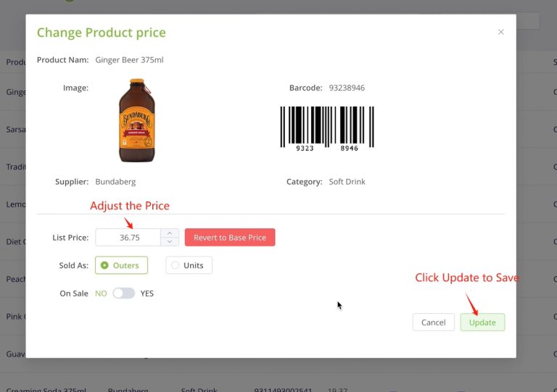This screenshot has height=392, width=557.
Task: Choose Units as the Sold As option
Action: 189,265
